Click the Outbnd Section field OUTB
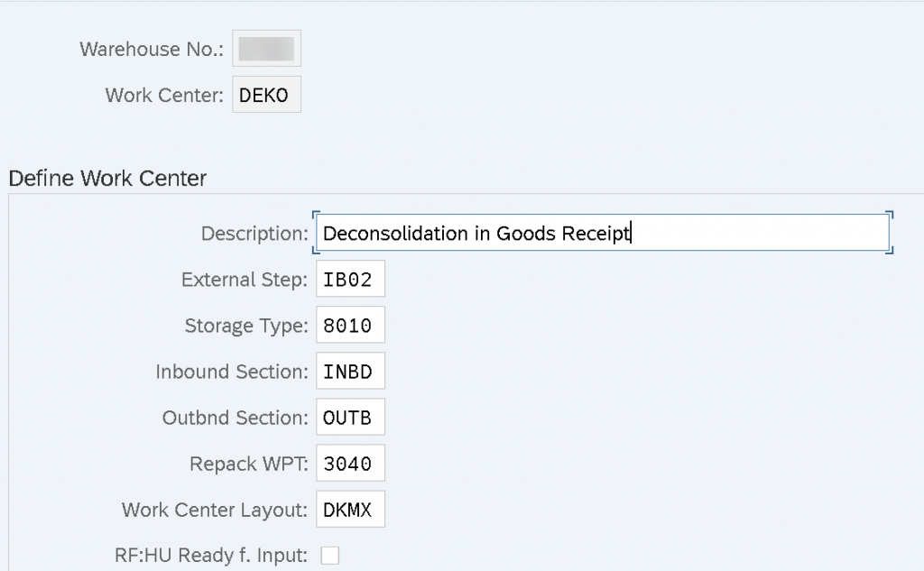This screenshot has height=571, width=924. [x=351, y=417]
